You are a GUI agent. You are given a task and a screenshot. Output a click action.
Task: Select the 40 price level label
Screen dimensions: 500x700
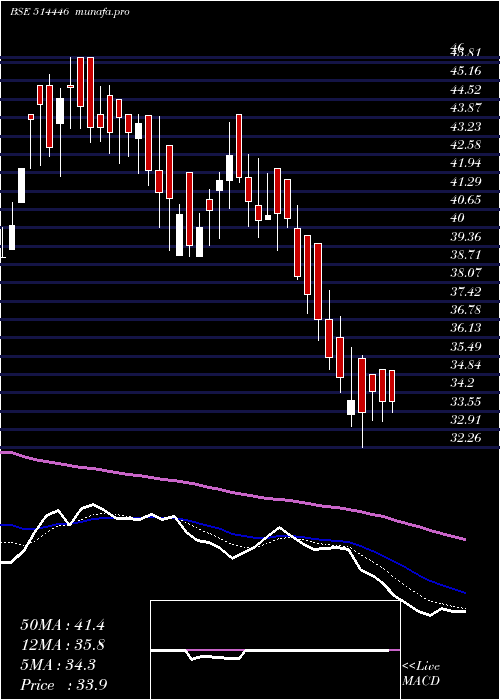click(458, 218)
